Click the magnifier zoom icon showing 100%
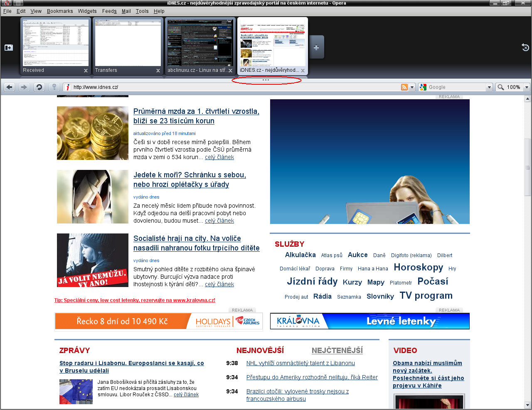The height and width of the screenshot is (410, 532). click(x=509, y=87)
